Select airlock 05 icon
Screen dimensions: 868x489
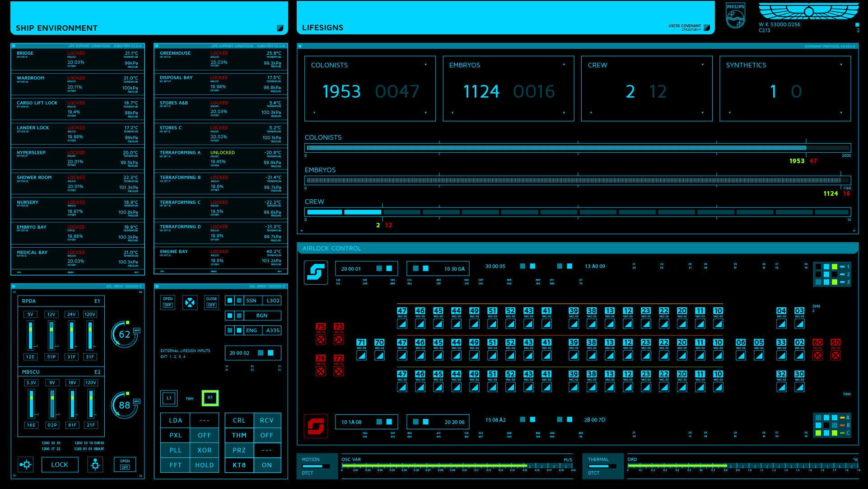tap(759, 355)
